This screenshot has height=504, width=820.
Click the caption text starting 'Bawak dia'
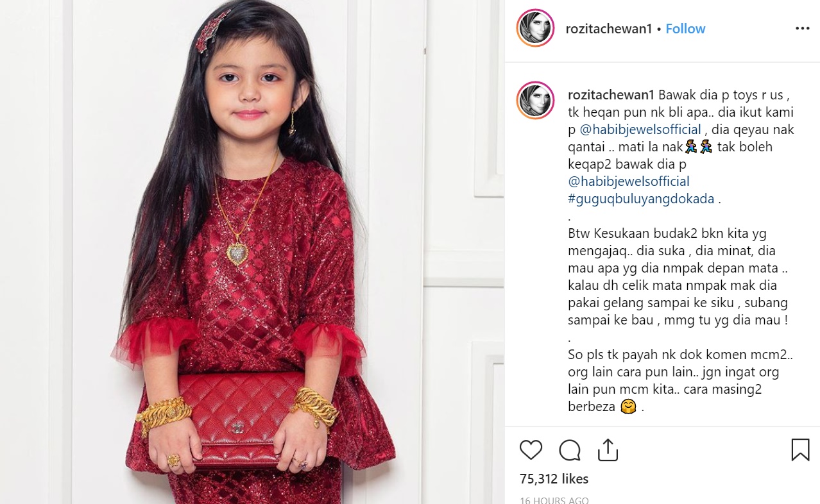point(680,147)
